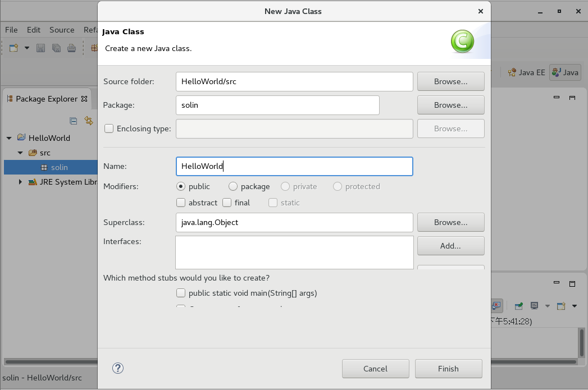Click the Finish button
Viewport: 588px width, 390px height.
coord(448,369)
